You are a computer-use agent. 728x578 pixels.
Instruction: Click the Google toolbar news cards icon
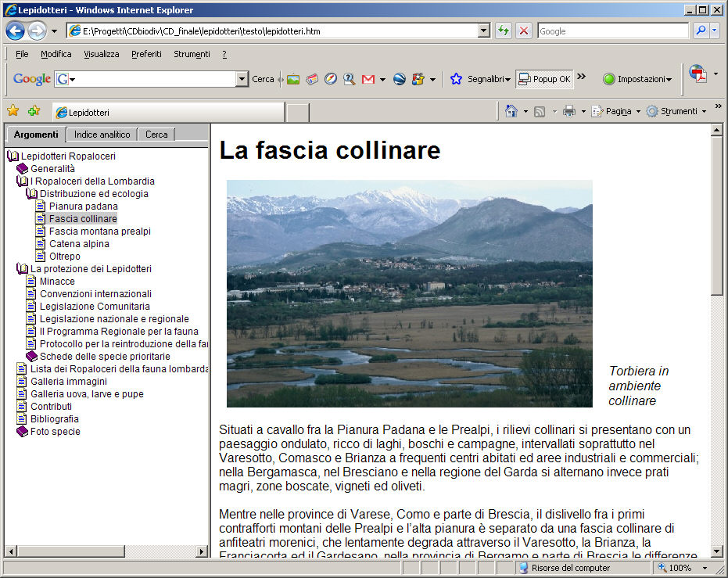click(x=312, y=80)
